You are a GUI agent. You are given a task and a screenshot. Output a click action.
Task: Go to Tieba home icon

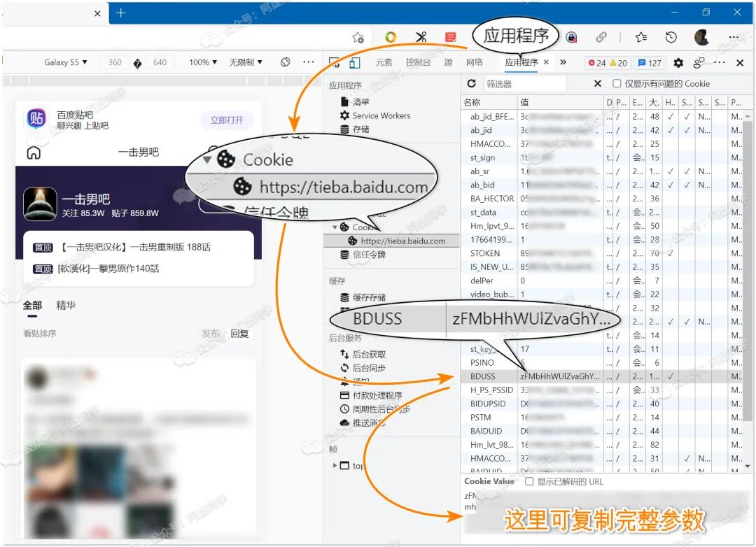[x=34, y=152]
